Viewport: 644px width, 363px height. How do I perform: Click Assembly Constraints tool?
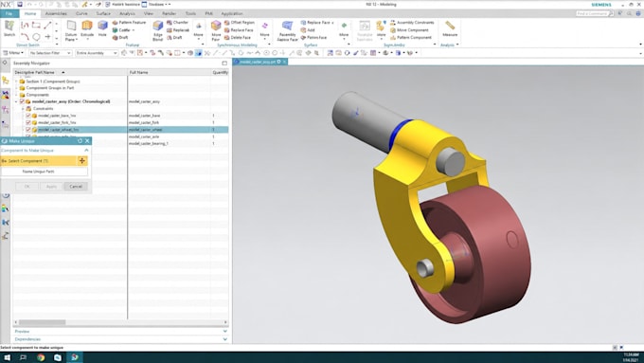click(x=412, y=23)
